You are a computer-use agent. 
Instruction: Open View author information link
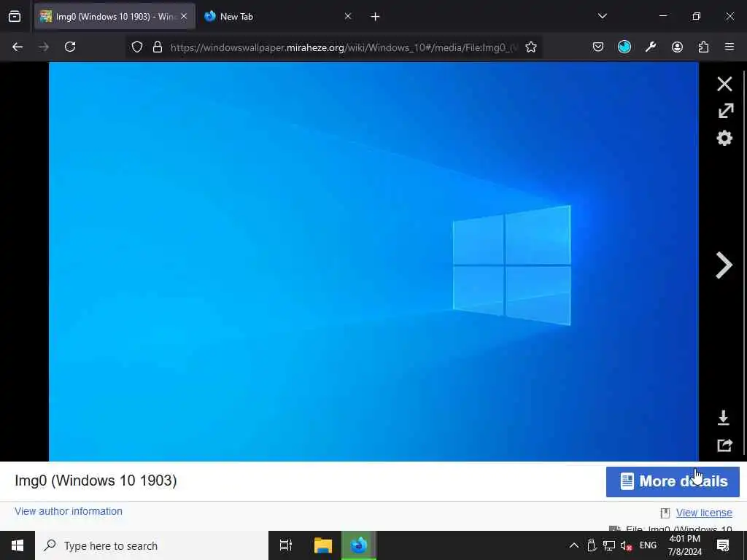(68, 511)
